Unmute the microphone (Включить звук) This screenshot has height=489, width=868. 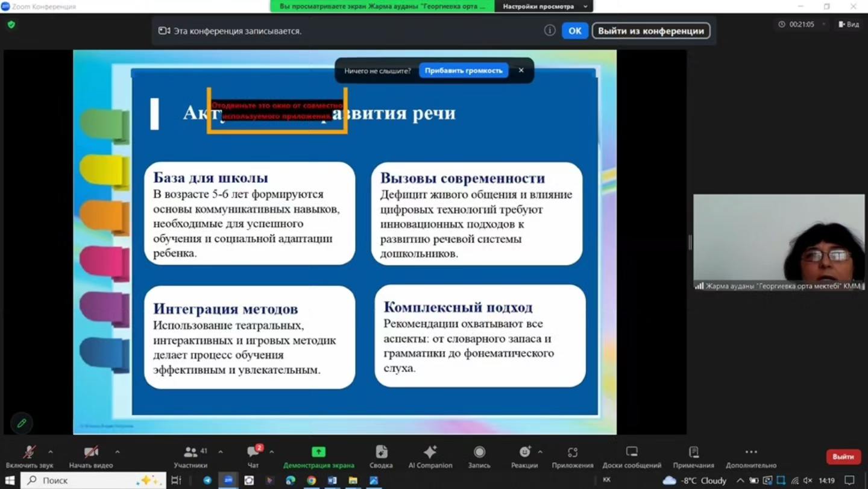click(29, 452)
